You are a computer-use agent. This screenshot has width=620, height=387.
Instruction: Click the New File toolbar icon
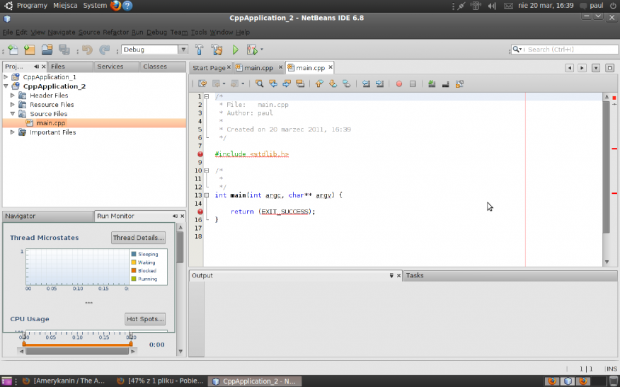13,50
